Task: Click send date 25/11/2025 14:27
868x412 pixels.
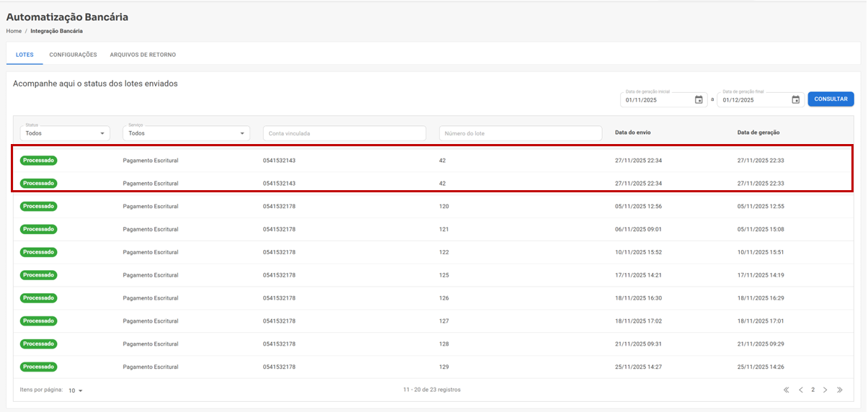Action: tap(638, 367)
